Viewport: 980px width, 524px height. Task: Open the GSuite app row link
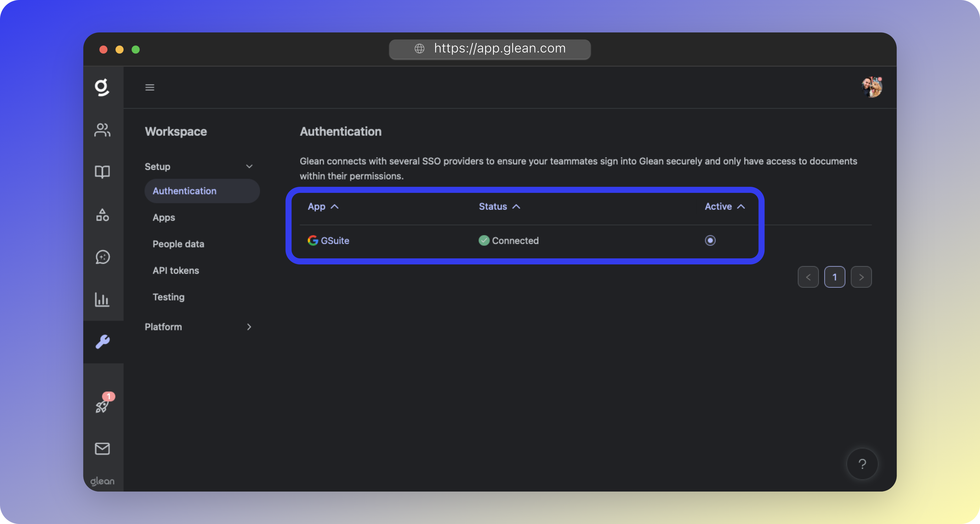[334, 240]
